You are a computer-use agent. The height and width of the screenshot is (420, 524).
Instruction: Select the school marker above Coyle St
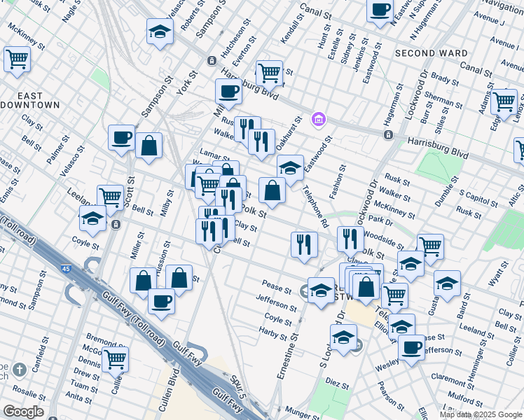pos(93,220)
